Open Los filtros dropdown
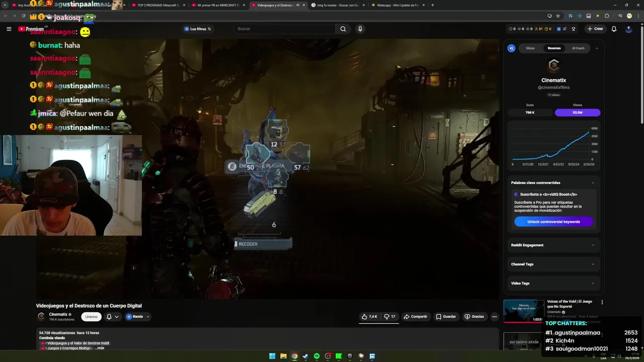 pyautogui.click(x=197, y=29)
